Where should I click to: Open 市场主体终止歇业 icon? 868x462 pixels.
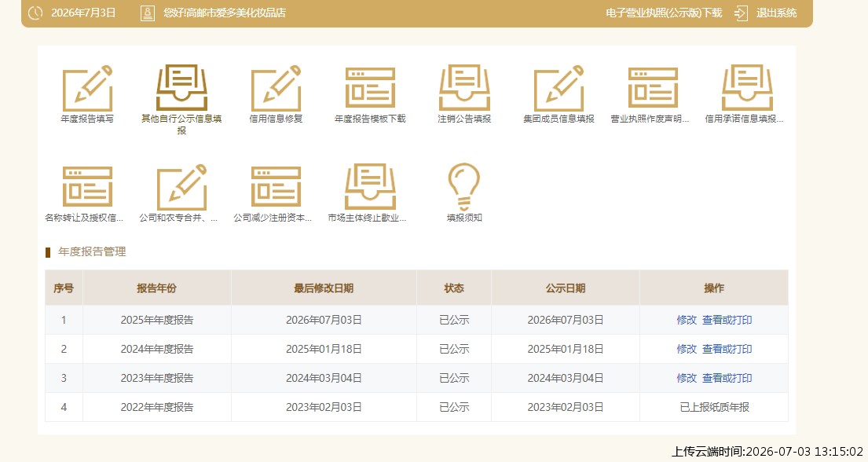tap(370, 187)
